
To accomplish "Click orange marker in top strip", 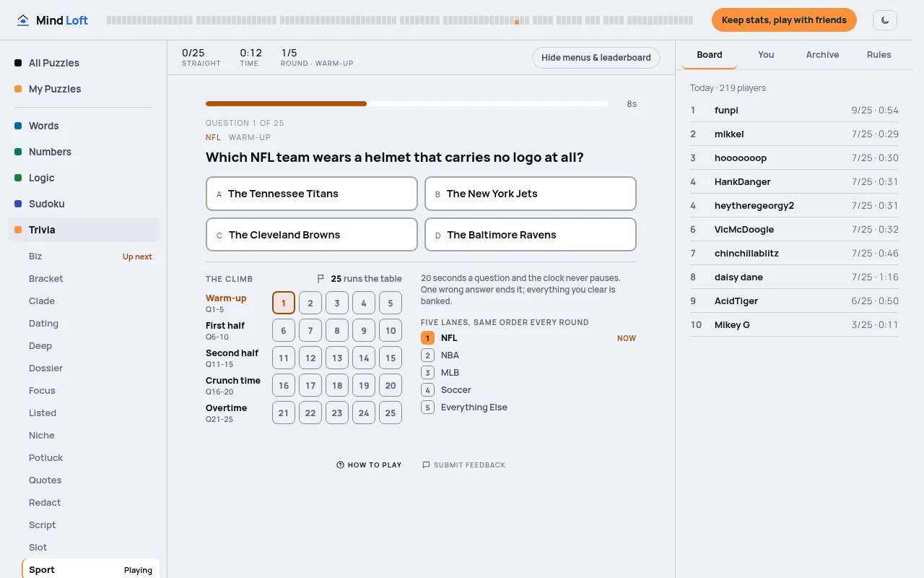I will pos(517,22).
